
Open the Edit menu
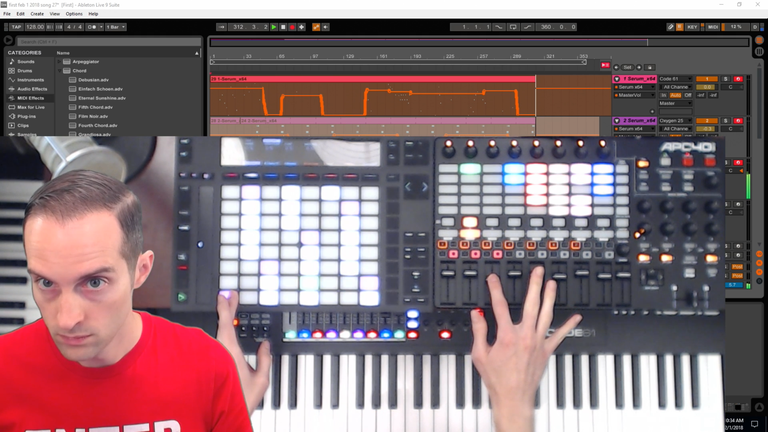[x=21, y=14]
